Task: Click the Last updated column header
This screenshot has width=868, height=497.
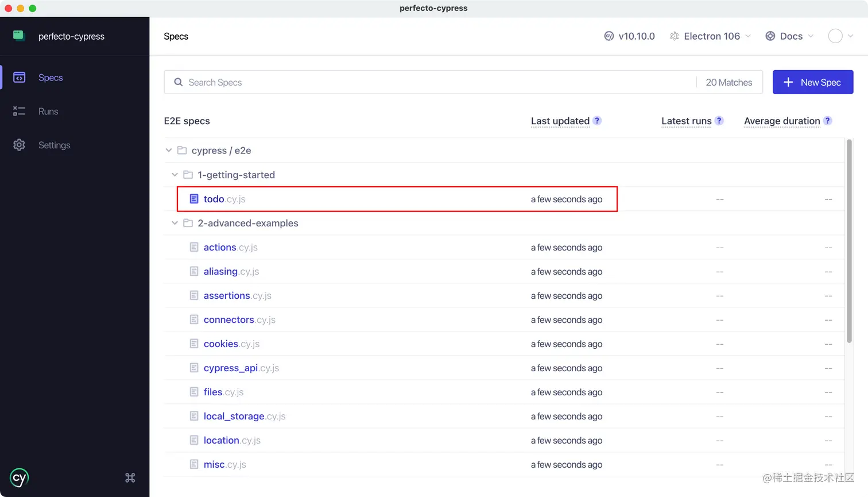Action: pyautogui.click(x=560, y=121)
